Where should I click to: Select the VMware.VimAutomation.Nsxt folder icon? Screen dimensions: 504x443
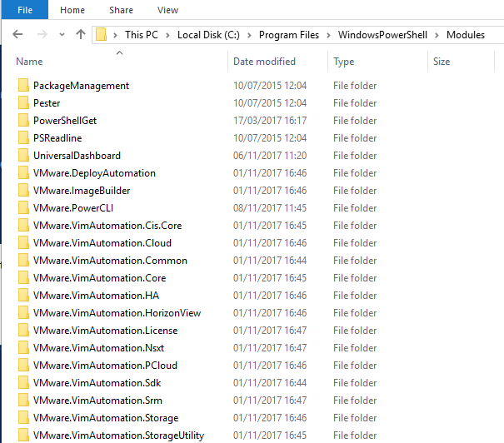pos(23,347)
